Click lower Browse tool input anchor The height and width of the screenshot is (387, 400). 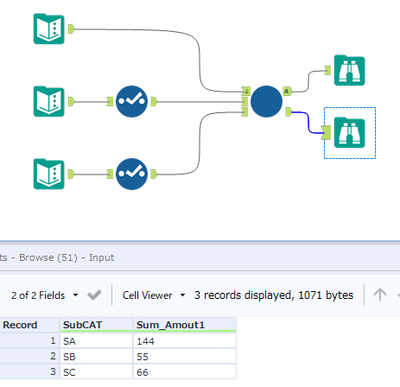click(326, 133)
